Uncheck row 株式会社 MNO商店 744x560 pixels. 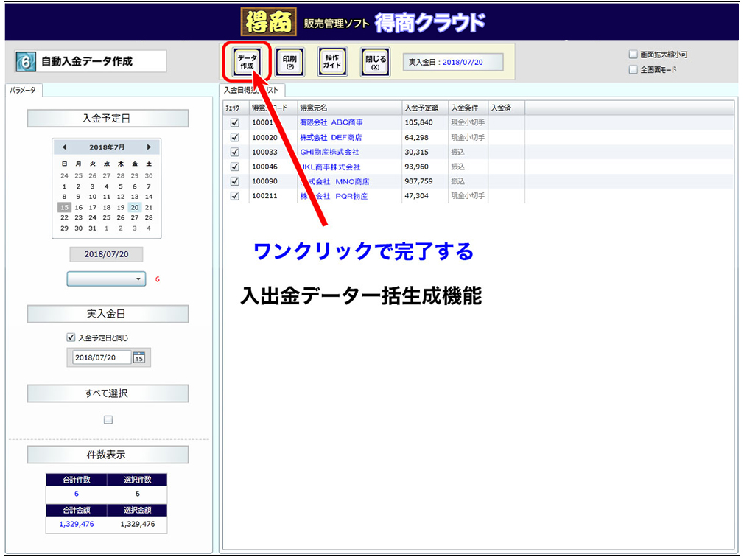tap(234, 181)
